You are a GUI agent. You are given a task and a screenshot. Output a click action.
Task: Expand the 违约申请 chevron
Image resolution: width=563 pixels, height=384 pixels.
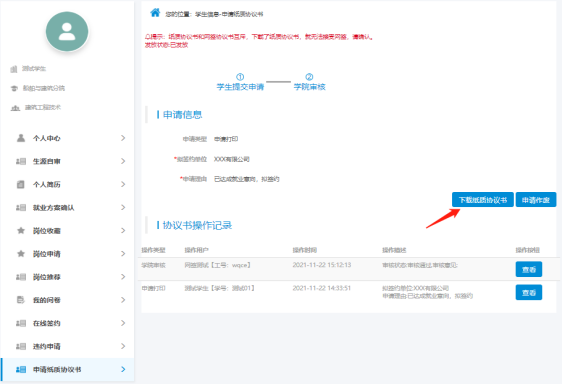123,346
